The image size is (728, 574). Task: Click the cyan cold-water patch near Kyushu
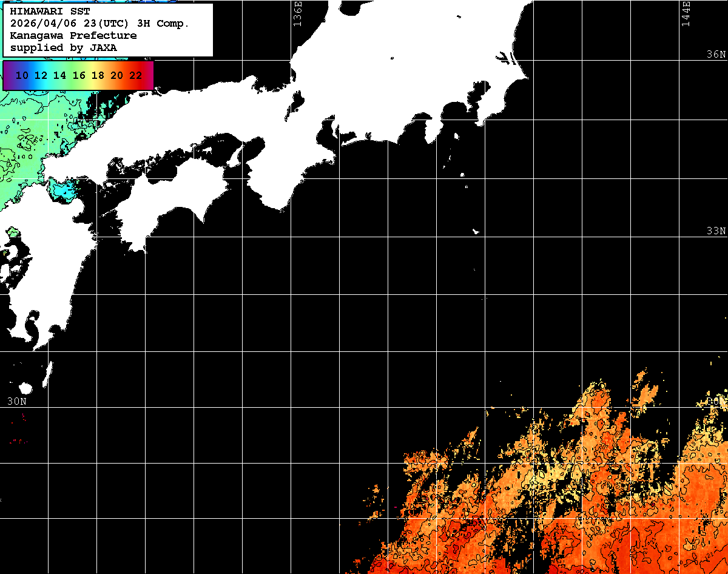(64, 191)
